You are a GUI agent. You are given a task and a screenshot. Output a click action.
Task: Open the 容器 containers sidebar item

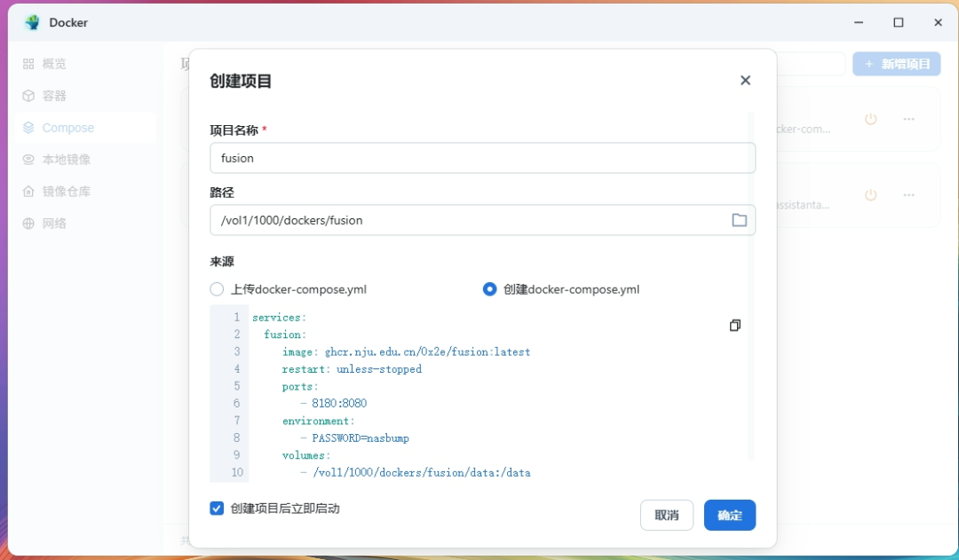pyautogui.click(x=85, y=95)
